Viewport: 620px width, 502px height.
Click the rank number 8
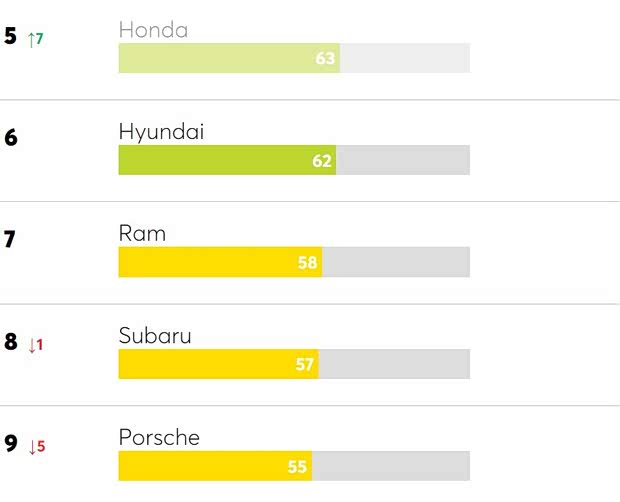[x=11, y=342]
